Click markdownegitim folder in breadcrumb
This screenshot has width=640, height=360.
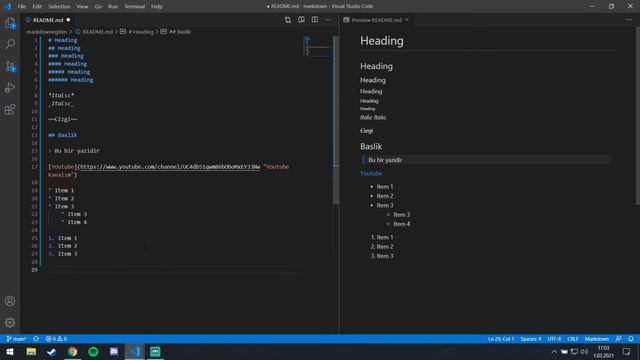click(x=46, y=32)
